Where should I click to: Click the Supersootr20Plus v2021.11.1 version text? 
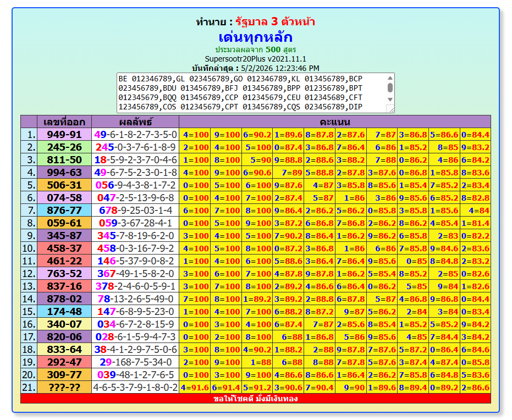coord(255,59)
